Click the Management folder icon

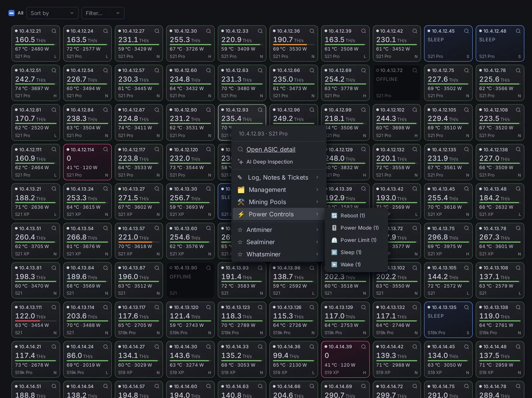241,190
